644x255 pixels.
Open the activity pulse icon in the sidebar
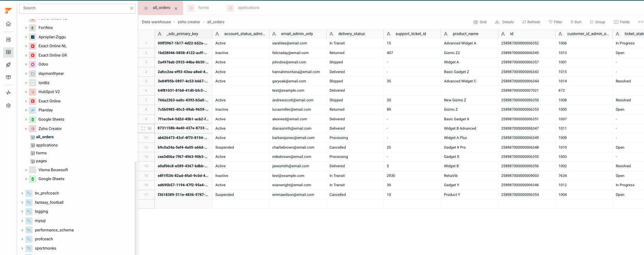[x=8, y=93]
